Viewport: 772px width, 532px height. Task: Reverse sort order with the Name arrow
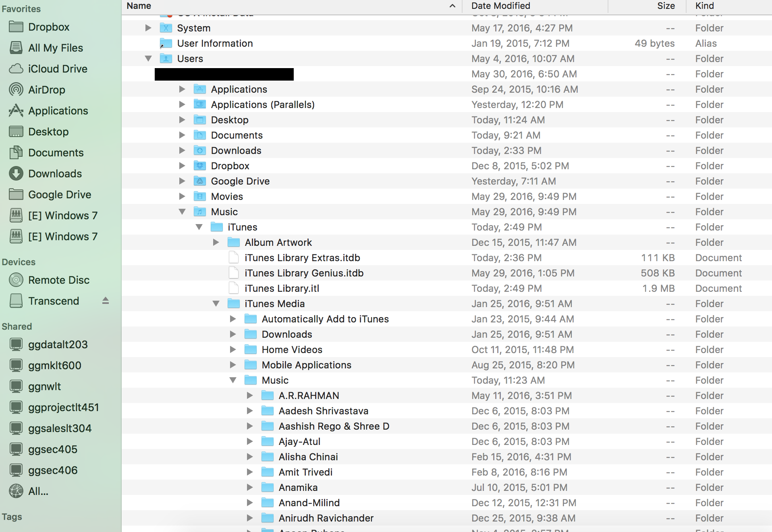[x=452, y=6]
